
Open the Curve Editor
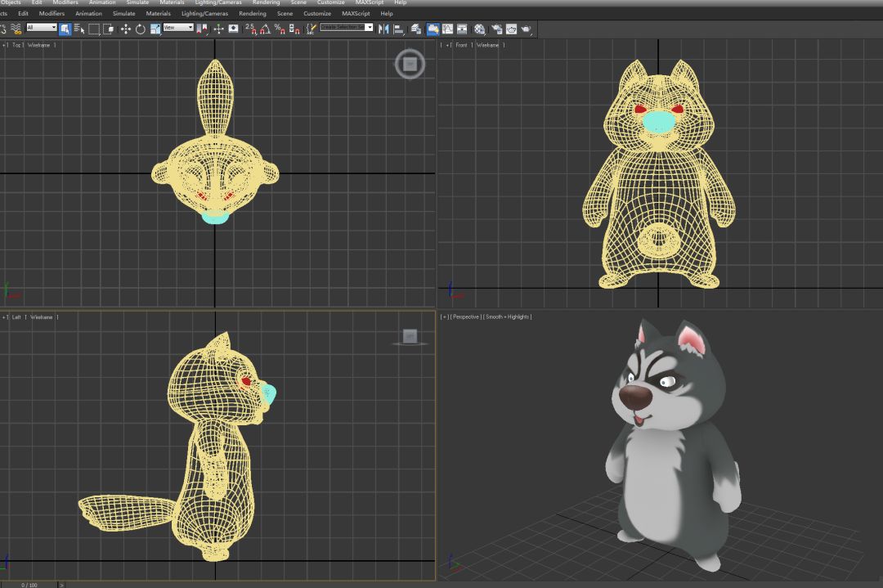pos(447,29)
